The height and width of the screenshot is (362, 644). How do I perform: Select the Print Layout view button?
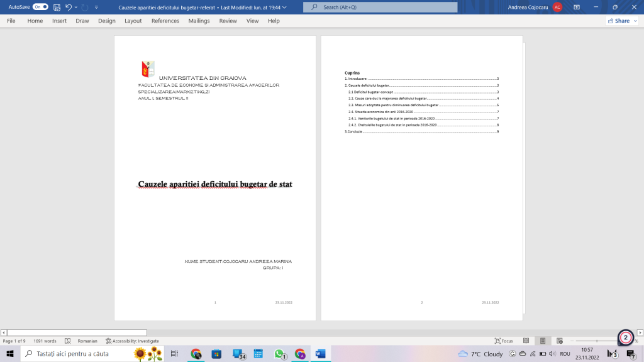pyautogui.click(x=542, y=341)
